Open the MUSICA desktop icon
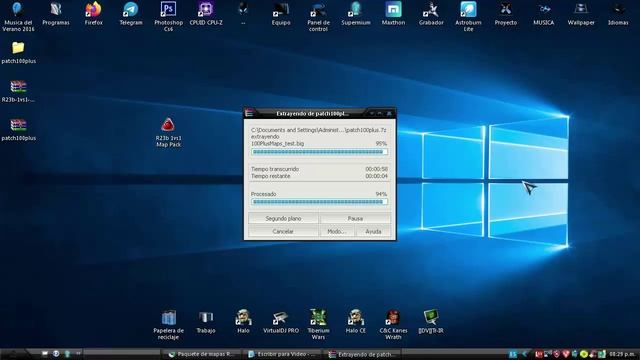 544,13
